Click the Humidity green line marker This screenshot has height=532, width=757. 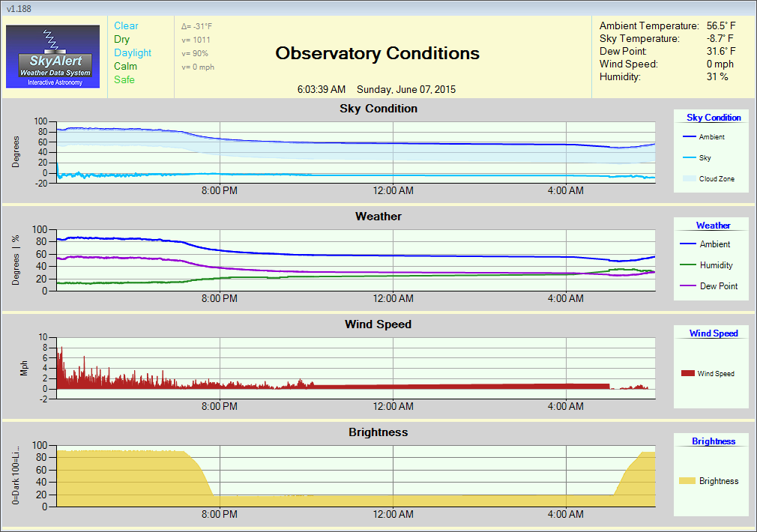688,265
